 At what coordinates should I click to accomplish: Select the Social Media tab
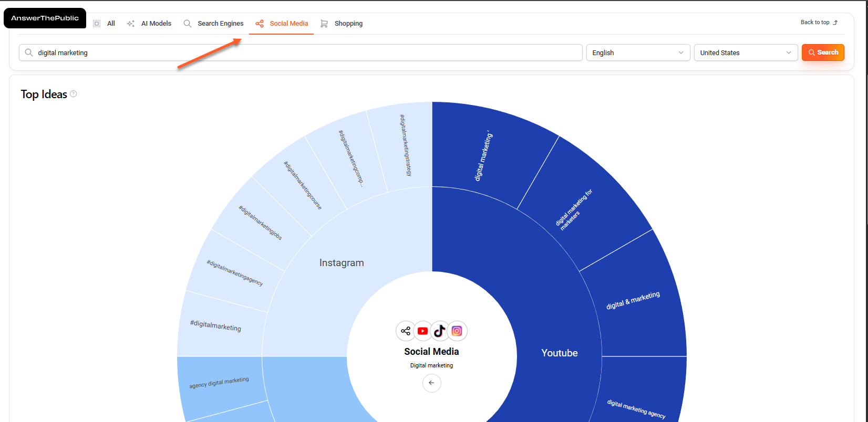pyautogui.click(x=282, y=24)
